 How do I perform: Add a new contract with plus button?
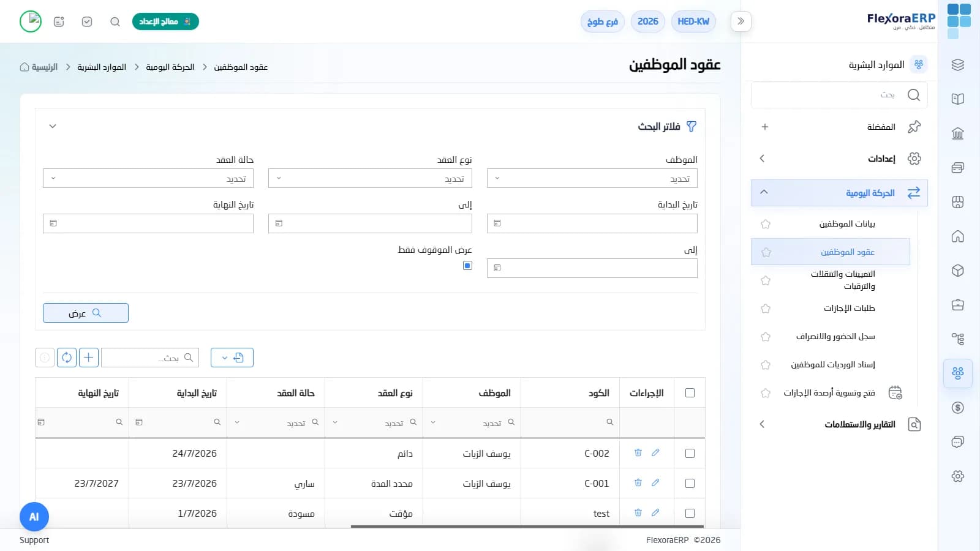pyautogui.click(x=89, y=358)
